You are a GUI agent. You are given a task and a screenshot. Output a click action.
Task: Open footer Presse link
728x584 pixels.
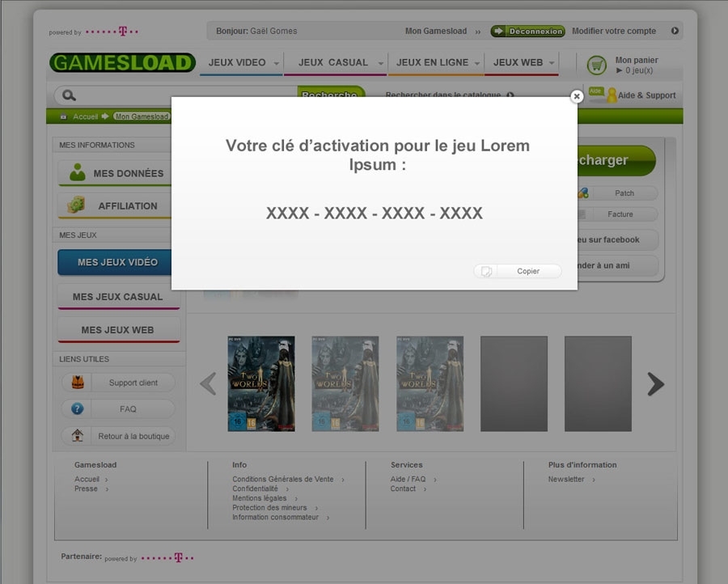click(x=86, y=489)
